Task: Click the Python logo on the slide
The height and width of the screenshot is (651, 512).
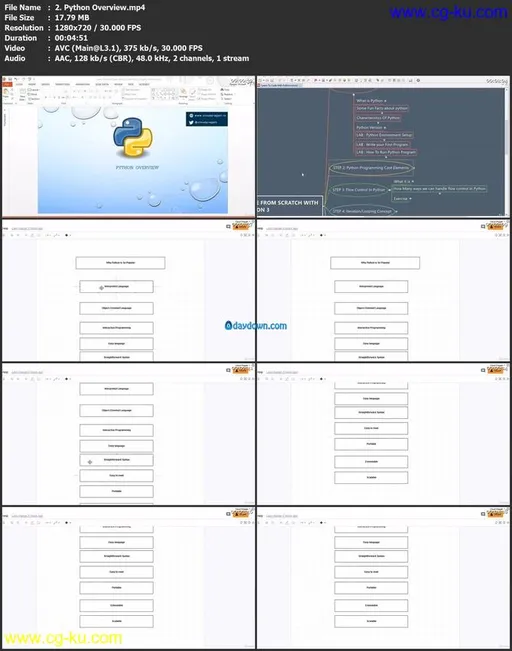Action: coord(133,137)
